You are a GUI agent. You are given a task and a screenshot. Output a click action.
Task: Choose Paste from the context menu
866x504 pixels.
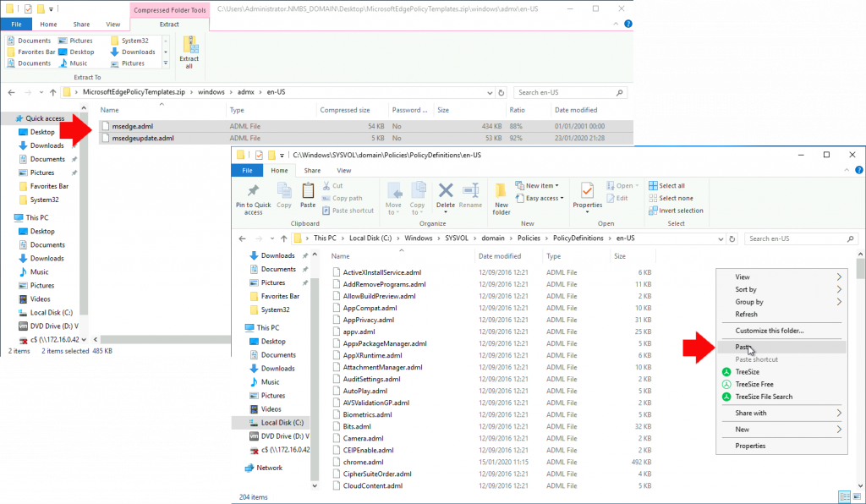point(781,347)
